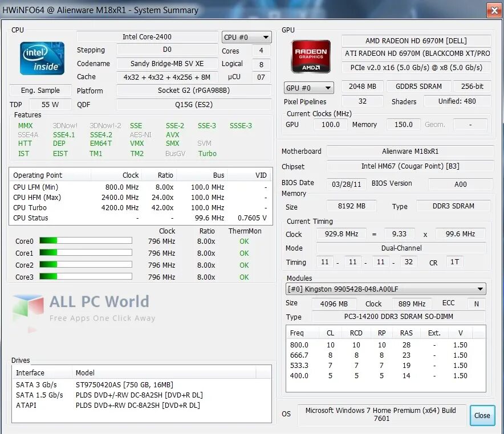Close the System Summary window via red X

point(494,10)
